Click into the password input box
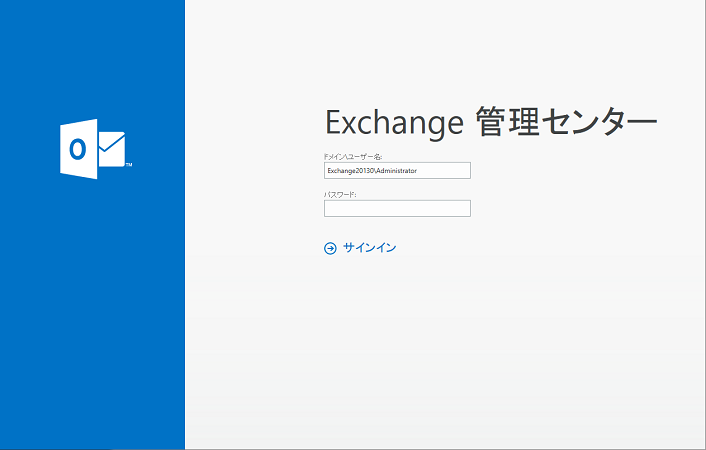This screenshot has width=706, height=450. click(x=397, y=209)
